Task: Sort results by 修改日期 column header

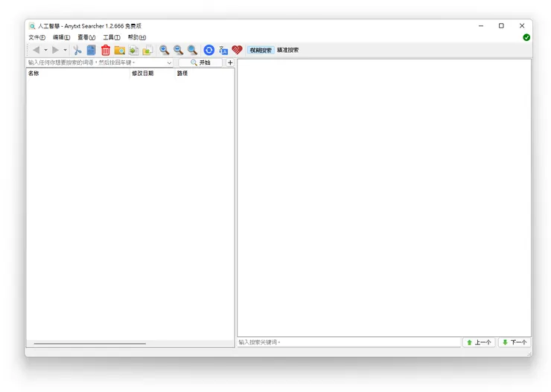Action: [x=153, y=74]
